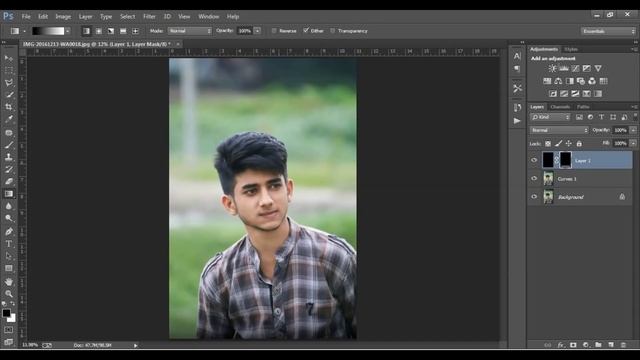The image size is (640, 360).
Task: Select the Lasso tool
Action: tap(9, 82)
